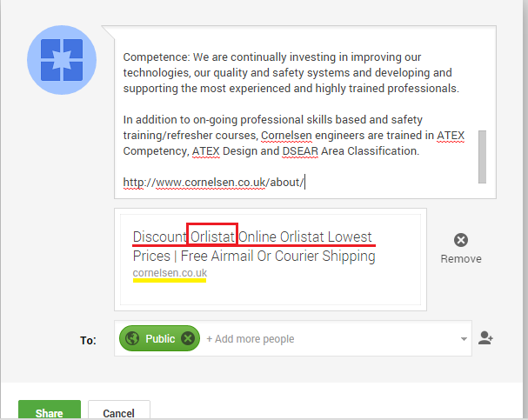Screen dimensions: 528x420
Task: Click the Remove label beside link preview
Action: click(461, 259)
